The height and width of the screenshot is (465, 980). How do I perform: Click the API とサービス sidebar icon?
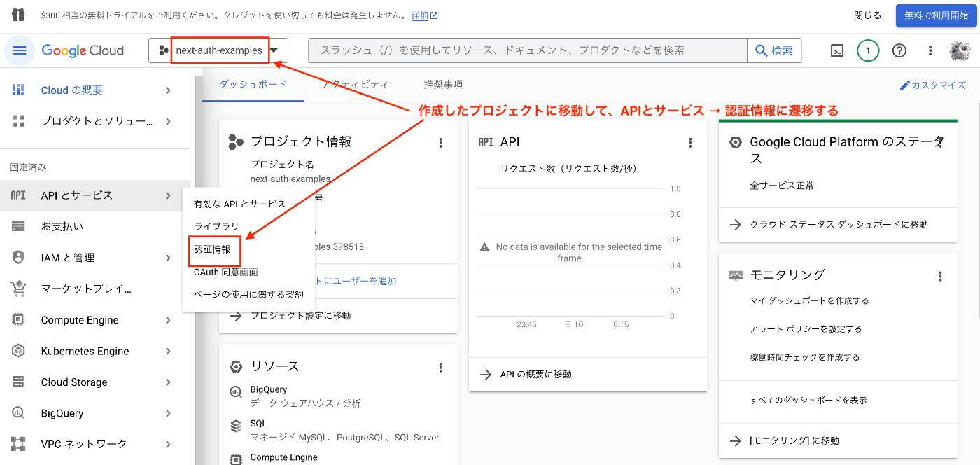point(18,195)
